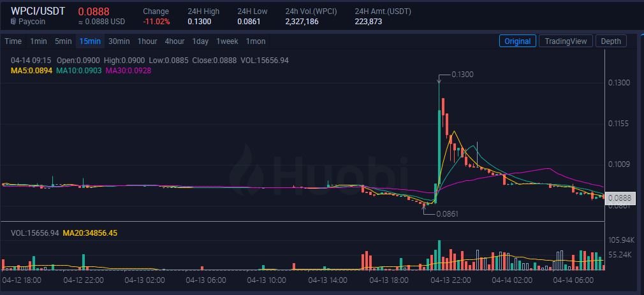644x295 pixels.
Task: Click the 24h volume value 2,327,186
Action: click(x=302, y=21)
